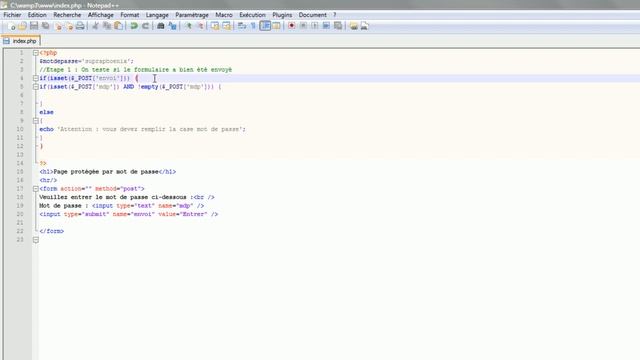
Task: Open Find with the binoculars icon
Action: (x=161, y=26)
